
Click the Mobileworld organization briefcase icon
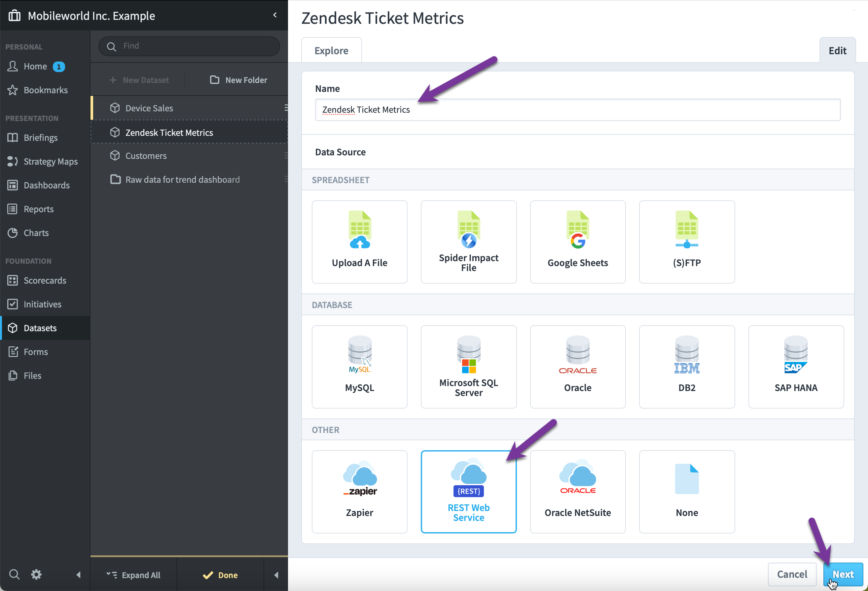pyautogui.click(x=14, y=16)
